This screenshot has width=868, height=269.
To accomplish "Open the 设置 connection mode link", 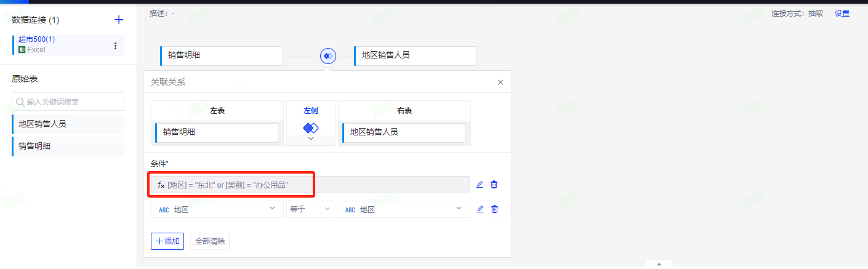I will point(842,13).
